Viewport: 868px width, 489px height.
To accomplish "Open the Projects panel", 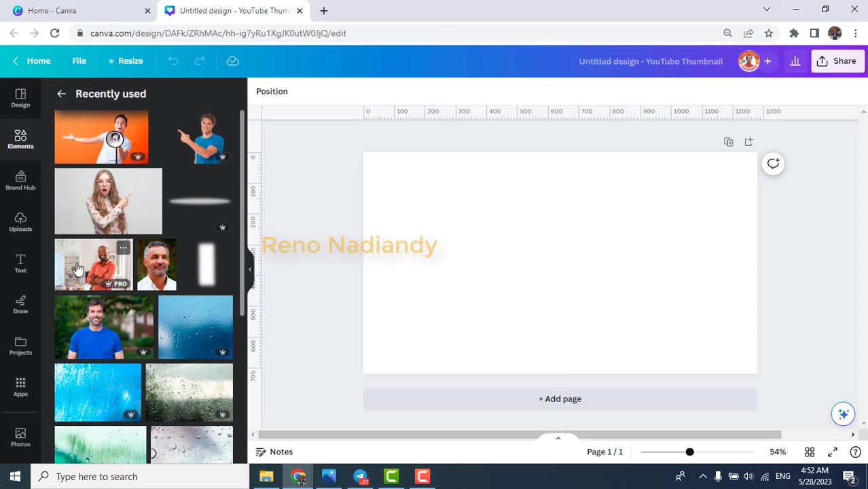I will coord(20,346).
